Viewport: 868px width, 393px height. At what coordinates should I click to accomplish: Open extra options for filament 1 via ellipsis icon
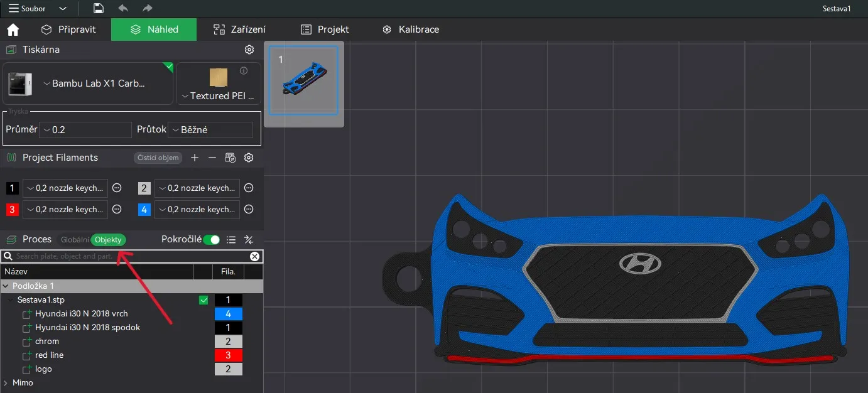[x=117, y=188]
